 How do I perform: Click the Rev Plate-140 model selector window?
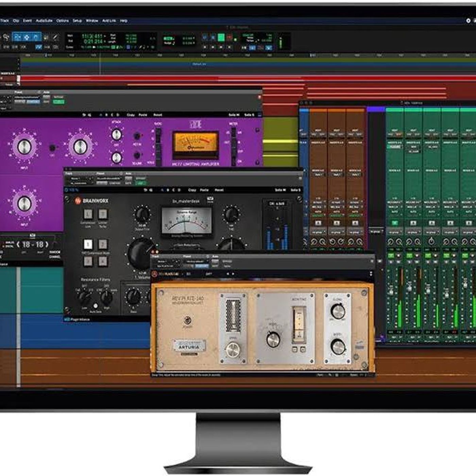point(299,325)
